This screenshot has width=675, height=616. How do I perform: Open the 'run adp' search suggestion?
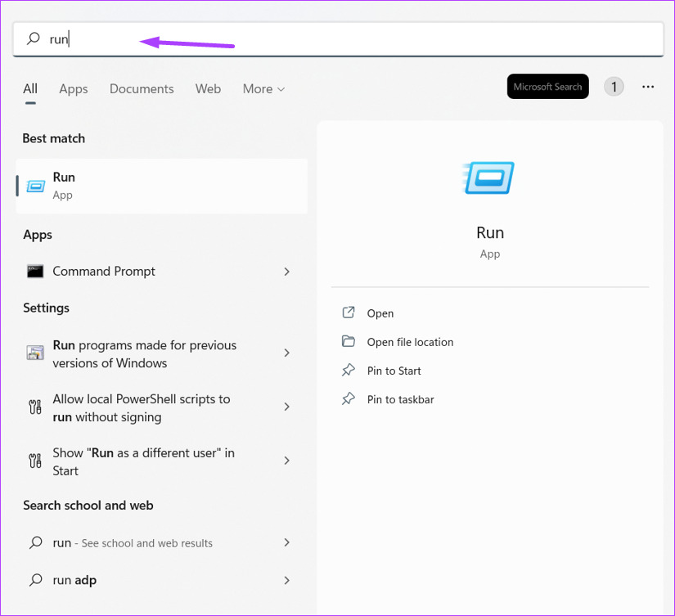click(x=161, y=580)
